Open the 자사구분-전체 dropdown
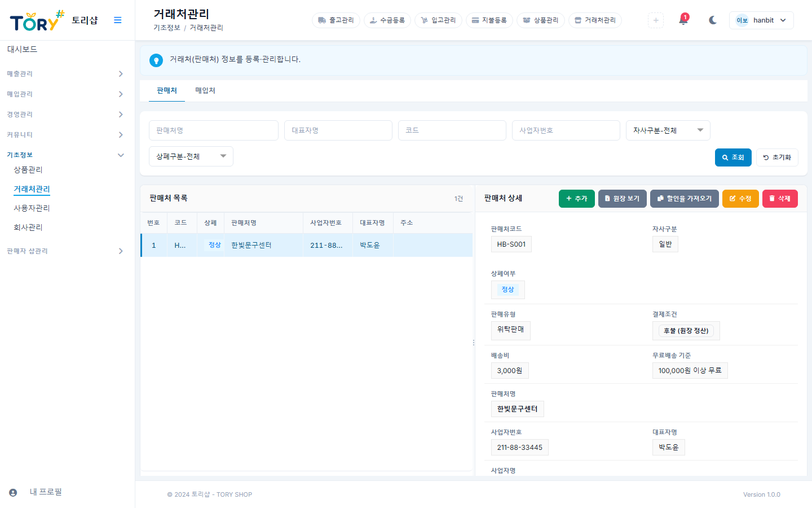 coord(668,130)
